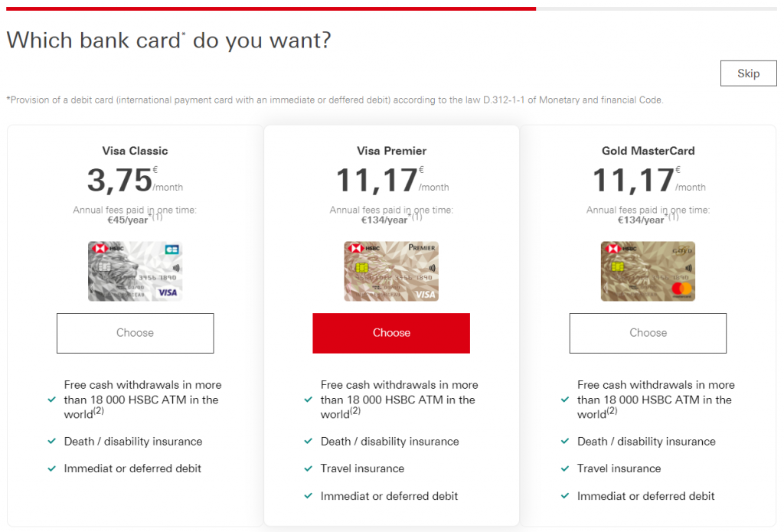Click the Visa Premier card image
Screen dimensions: 784x532
point(391,271)
